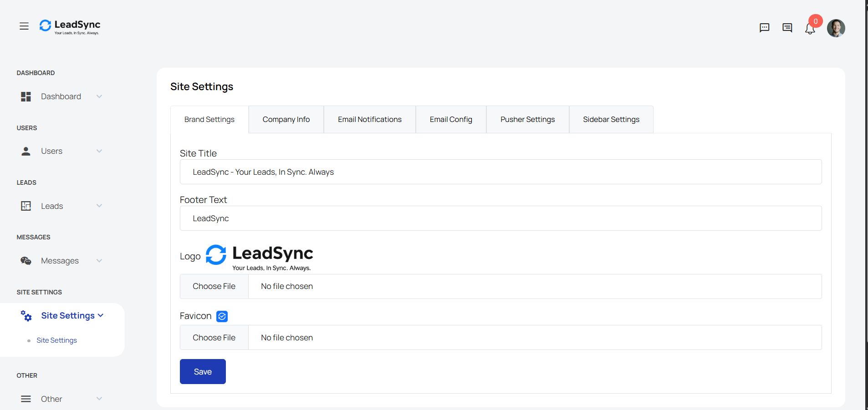Click the user profile avatar
Screen dimensions: 868x410
point(836,28)
